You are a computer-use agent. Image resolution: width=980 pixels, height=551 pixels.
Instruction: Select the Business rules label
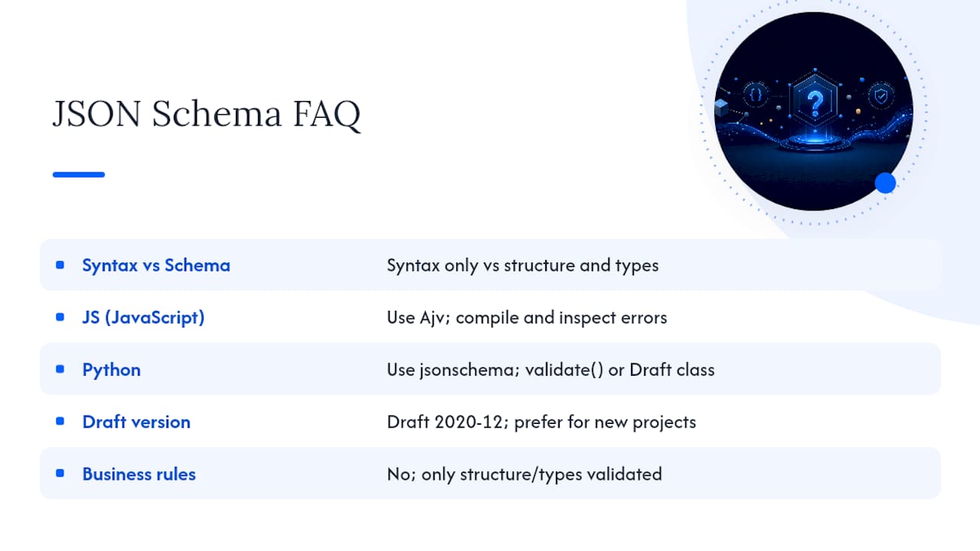[x=139, y=474]
